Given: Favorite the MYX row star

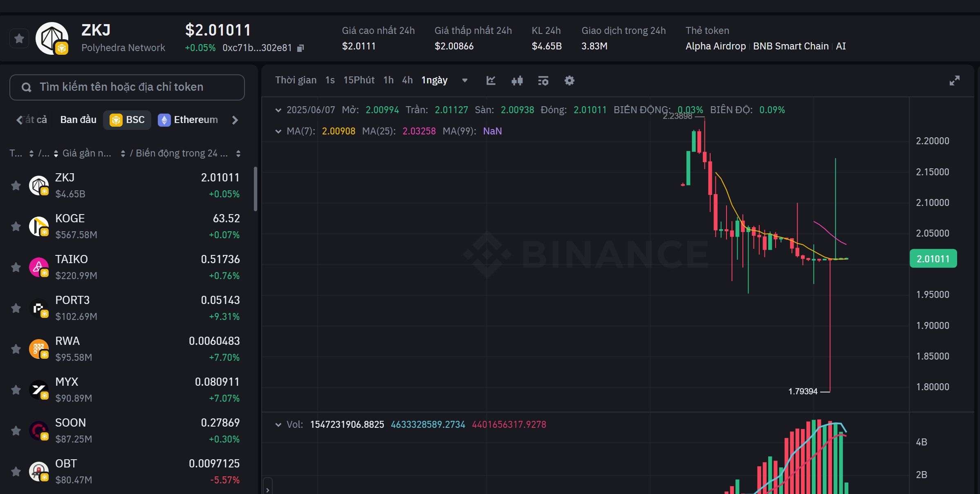Looking at the screenshot, I should point(16,390).
